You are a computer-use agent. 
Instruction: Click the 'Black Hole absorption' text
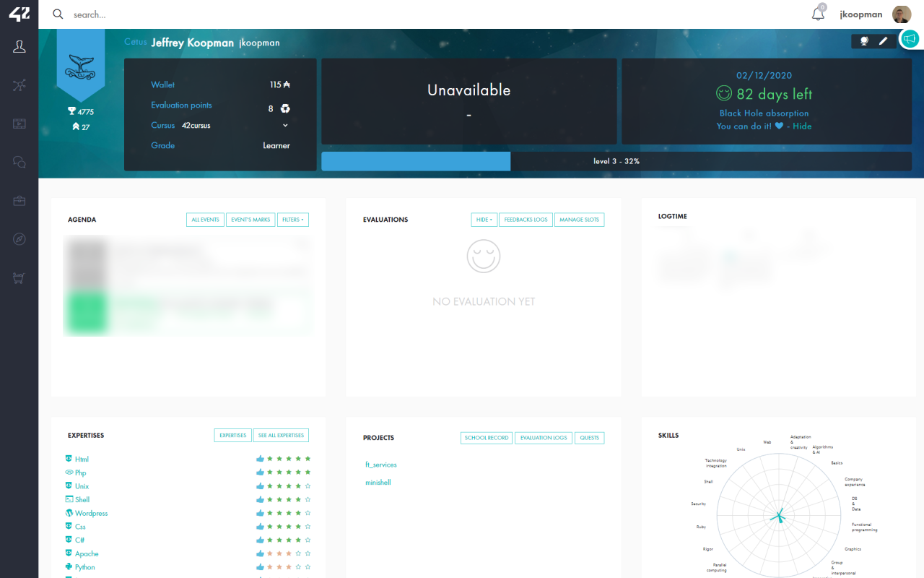[x=764, y=113]
